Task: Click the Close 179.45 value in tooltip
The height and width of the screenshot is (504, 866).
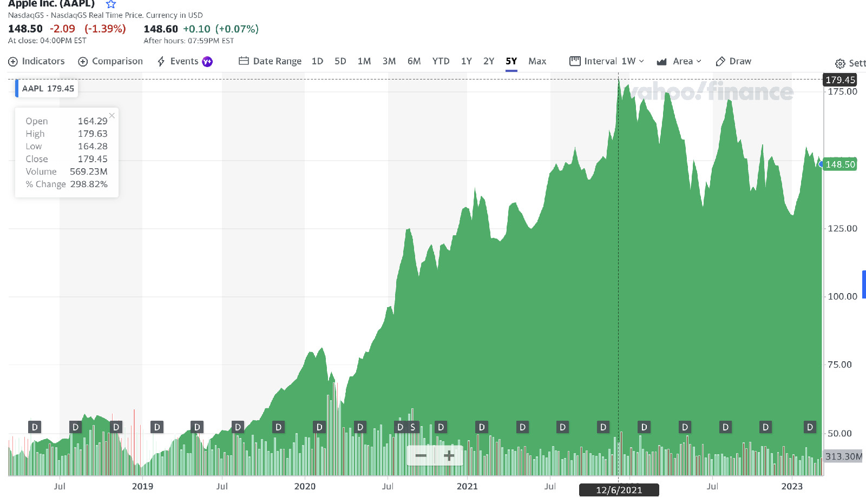Action: 93,159
